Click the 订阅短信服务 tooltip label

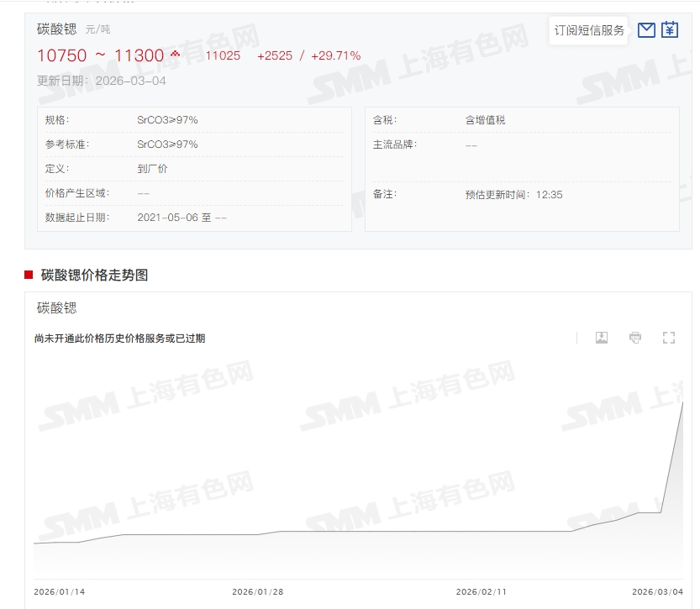coord(589,30)
